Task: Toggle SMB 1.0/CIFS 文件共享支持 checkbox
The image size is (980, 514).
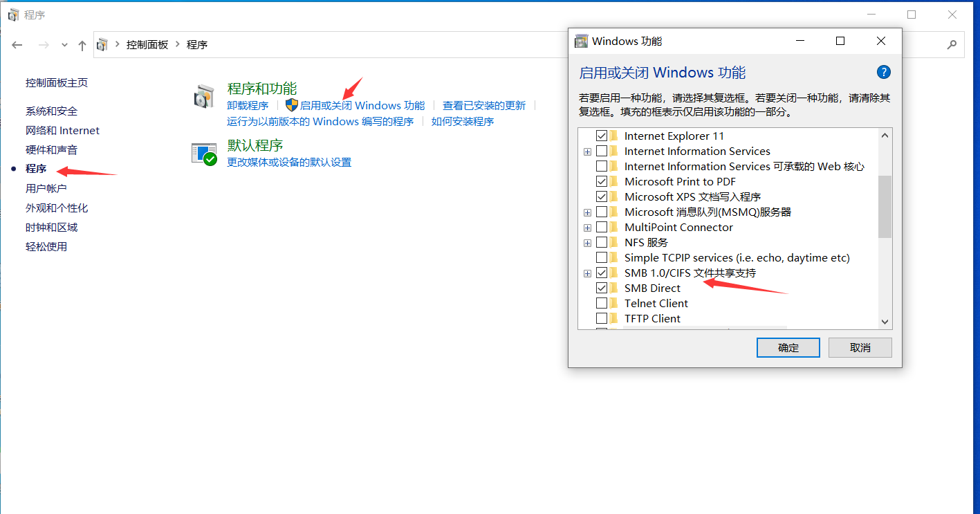Action: (x=602, y=273)
